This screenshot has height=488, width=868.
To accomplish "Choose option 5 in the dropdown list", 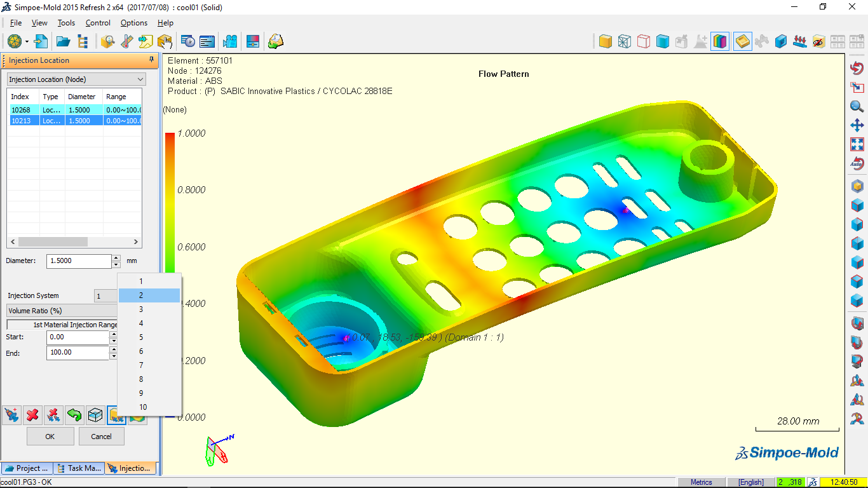I will (142, 337).
